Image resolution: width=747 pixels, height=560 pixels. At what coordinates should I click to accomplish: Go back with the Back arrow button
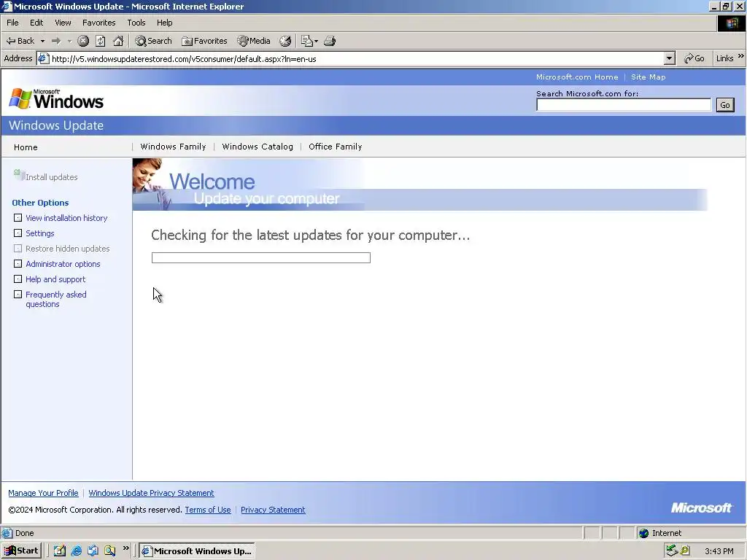click(20, 41)
